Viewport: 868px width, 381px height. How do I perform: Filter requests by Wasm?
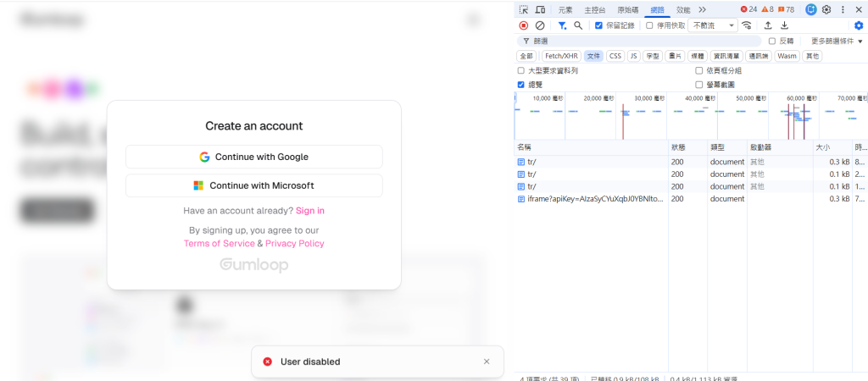pos(787,56)
